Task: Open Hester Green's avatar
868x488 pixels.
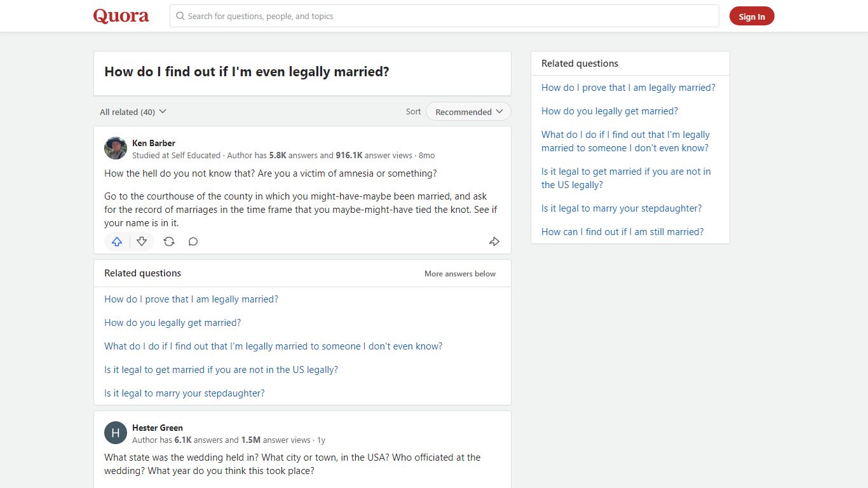Action: (x=116, y=433)
